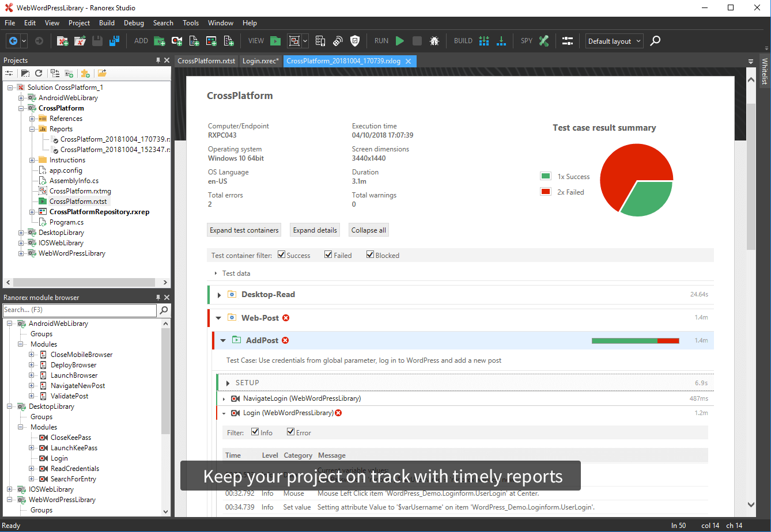This screenshot has height=532, width=771.
Task: Add a new test suite with green folder icon
Action: tap(160, 41)
